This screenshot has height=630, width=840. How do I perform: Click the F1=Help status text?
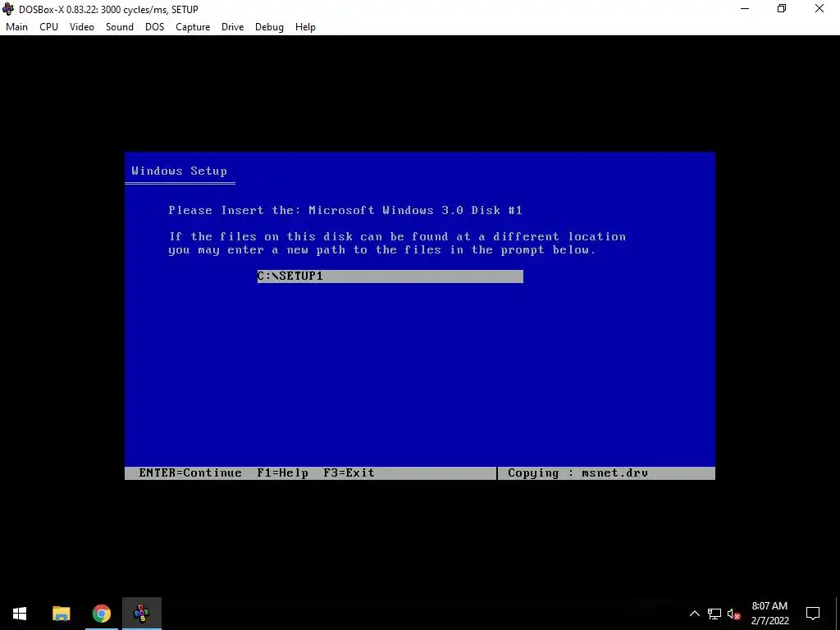tap(282, 473)
